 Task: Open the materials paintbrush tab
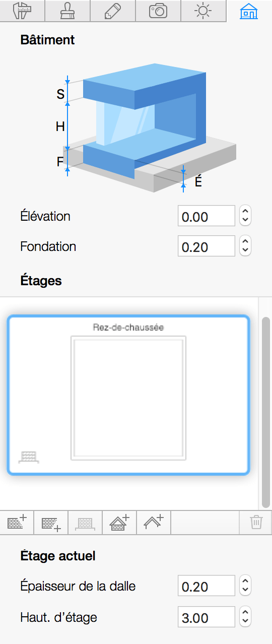[x=67, y=11]
